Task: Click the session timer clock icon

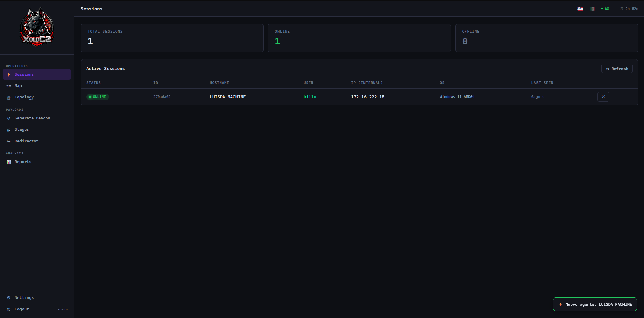Action: (x=621, y=9)
